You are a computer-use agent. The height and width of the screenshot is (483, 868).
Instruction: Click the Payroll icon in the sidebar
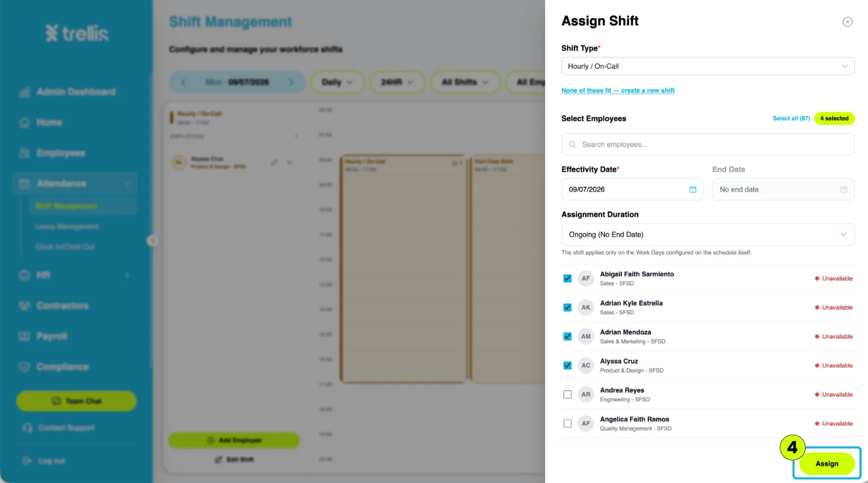click(x=24, y=336)
